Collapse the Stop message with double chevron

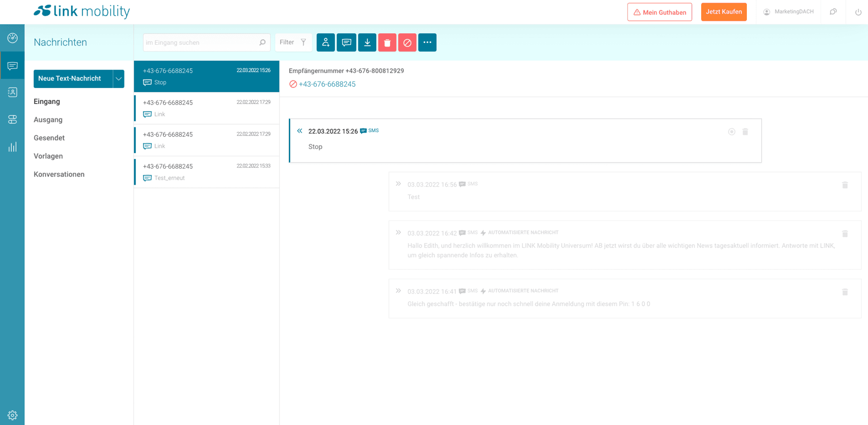click(300, 131)
